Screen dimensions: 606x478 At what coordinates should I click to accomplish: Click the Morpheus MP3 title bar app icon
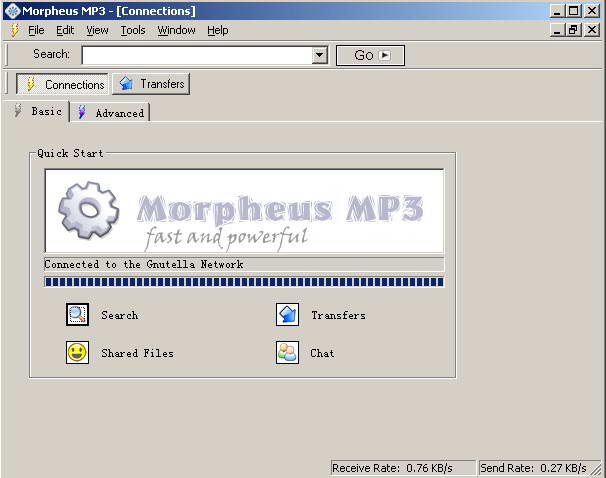(12, 10)
